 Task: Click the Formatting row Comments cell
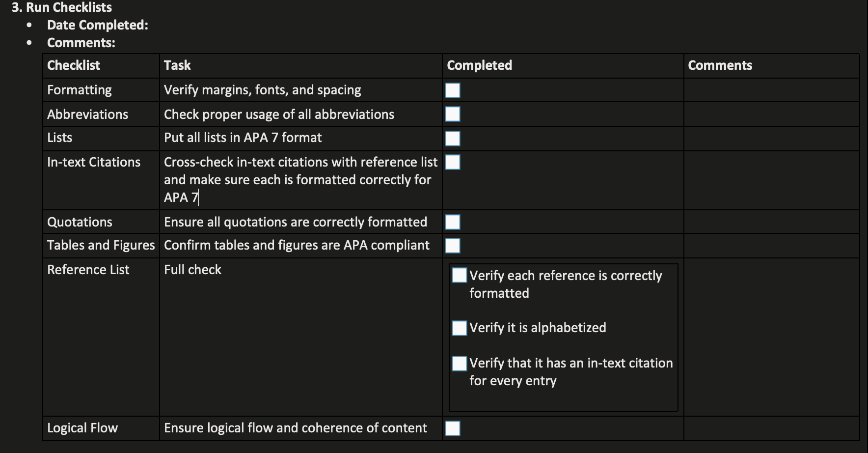coord(771,90)
